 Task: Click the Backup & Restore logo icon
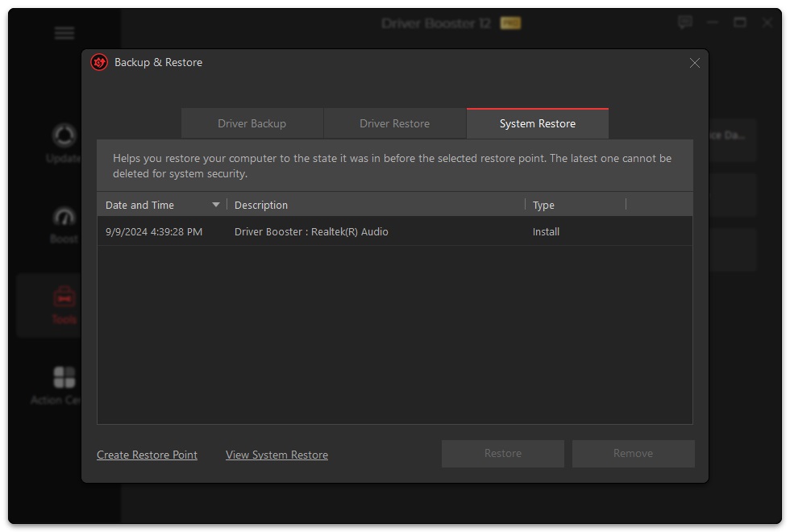point(99,63)
